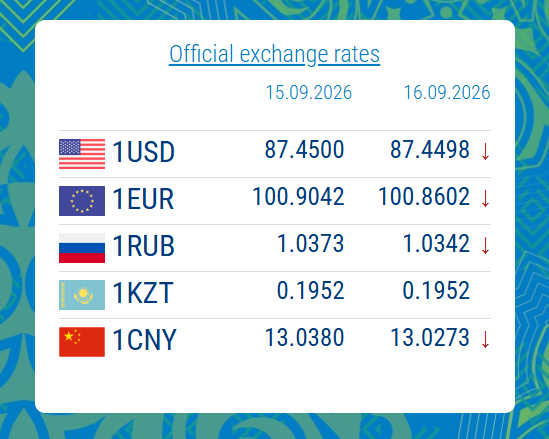Image resolution: width=549 pixels, height=439 pixels.
Task: Click the EUR rate 100.9042
Action: 298,196
